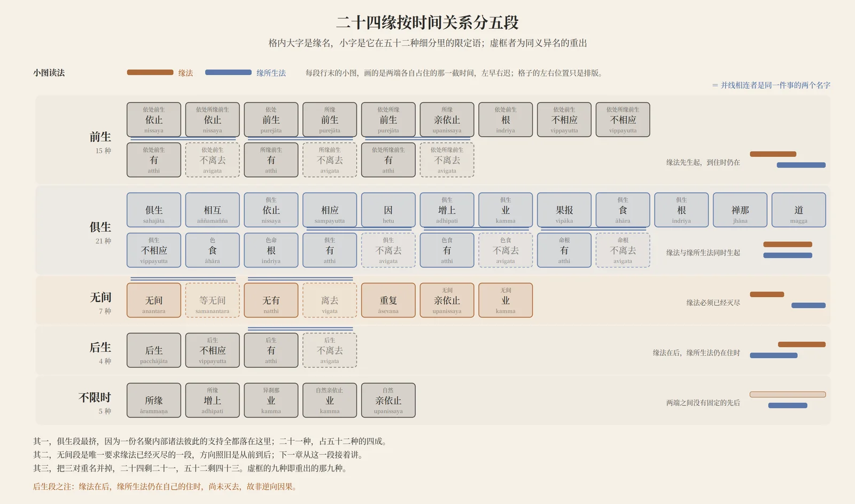The height and width of the screenshot is (504, 855).
Task: Click the dashed 等无间 samanantara cell
Action: coord(213,300)
